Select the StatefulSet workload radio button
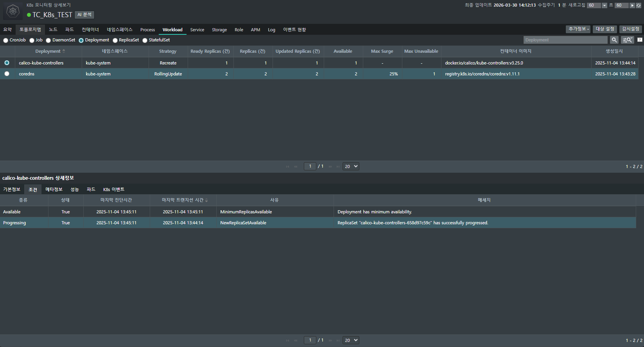 [145, 40]
